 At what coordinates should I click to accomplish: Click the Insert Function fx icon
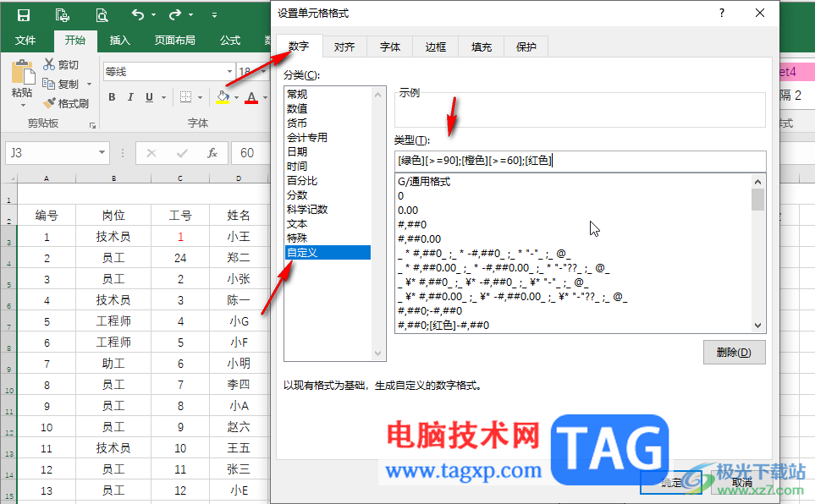point(212,153)
